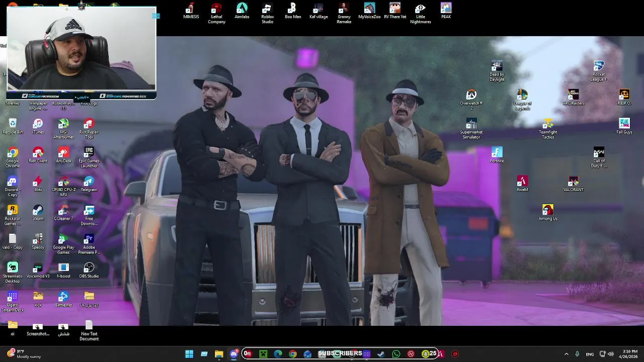Open the League of Legends icon
This screenshot has height=362, width=644.
(522, 100)
